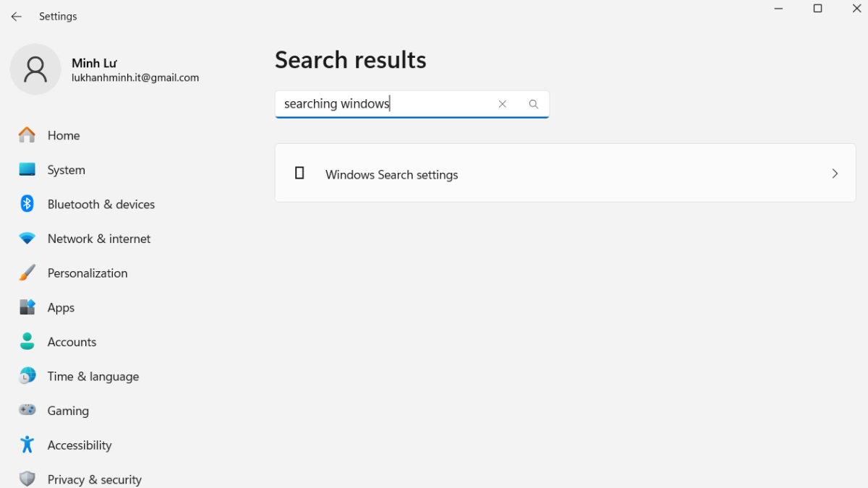Click the Accounts person icon
Viewport: 868px width, 488px height.
(27, 342)
